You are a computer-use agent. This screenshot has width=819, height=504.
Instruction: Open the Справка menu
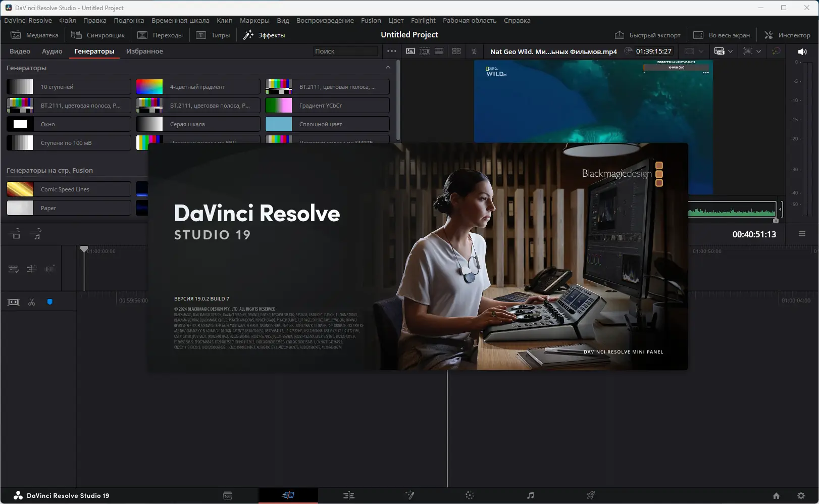coord(517,20)
